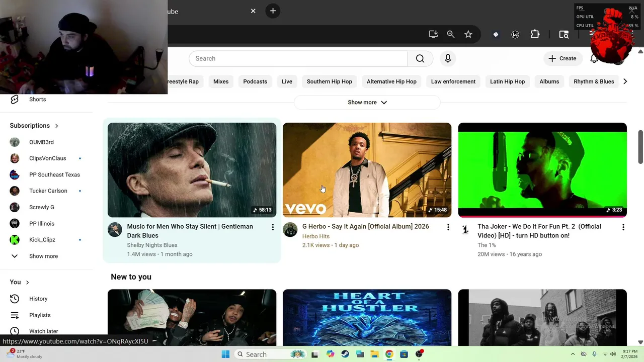Open History in the sidebar

tap(38, 299)
